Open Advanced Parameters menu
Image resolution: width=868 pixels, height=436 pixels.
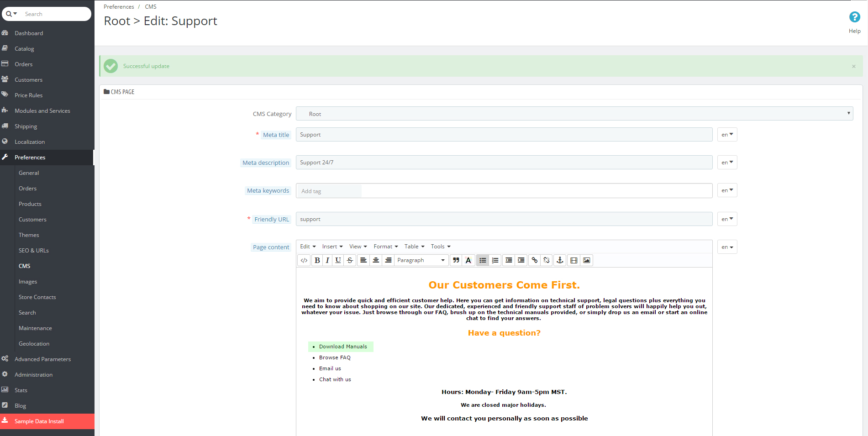(42, 359)
